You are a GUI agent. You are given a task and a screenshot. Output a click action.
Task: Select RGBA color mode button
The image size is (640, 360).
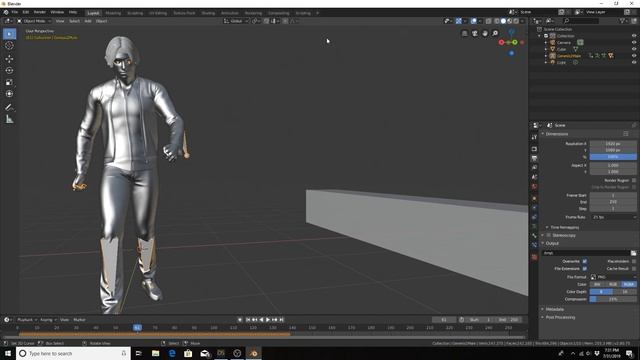[629, 284]
